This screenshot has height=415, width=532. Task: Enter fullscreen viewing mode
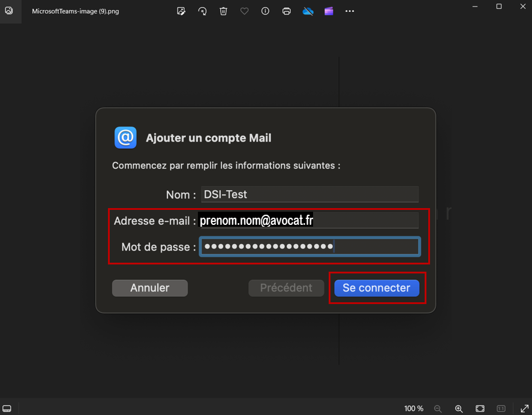tap(523, 408)
